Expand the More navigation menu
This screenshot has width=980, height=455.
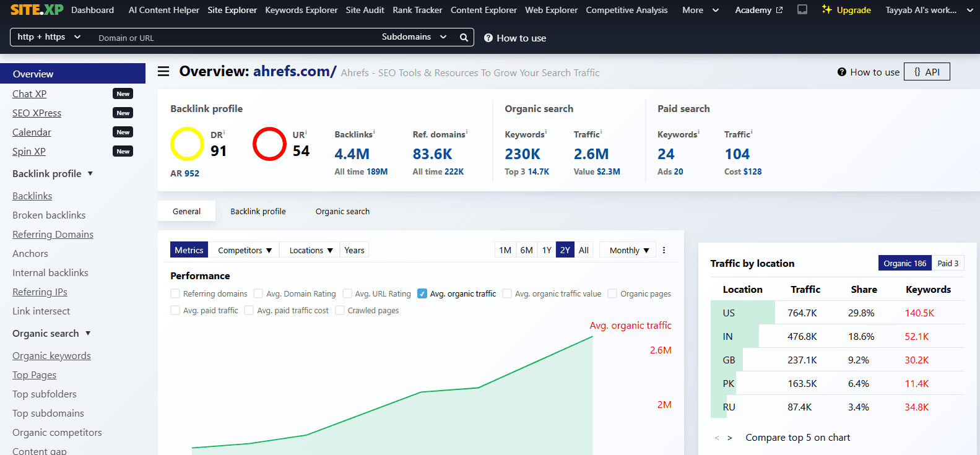700,10
